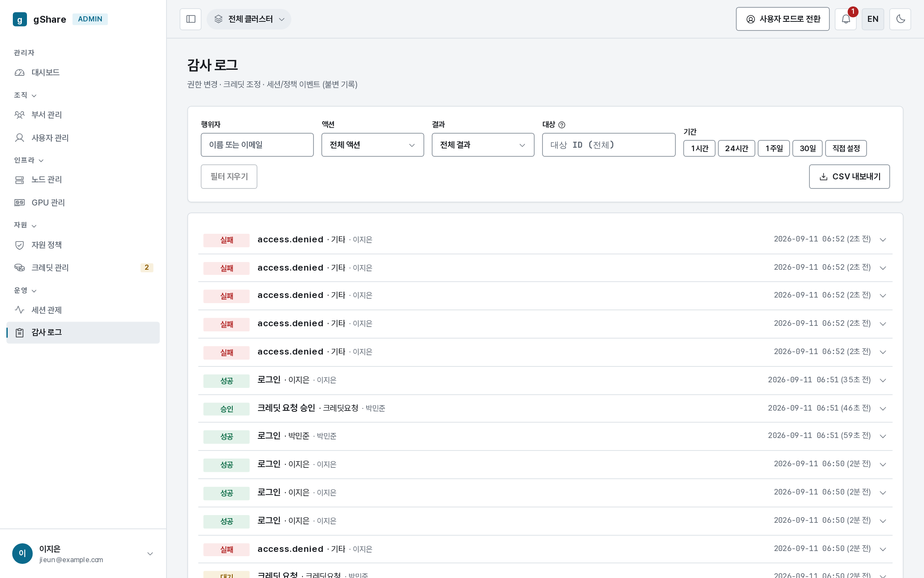Expand the 크레딧 요청 승인 log row
The image size is (924, 578).
545,408
